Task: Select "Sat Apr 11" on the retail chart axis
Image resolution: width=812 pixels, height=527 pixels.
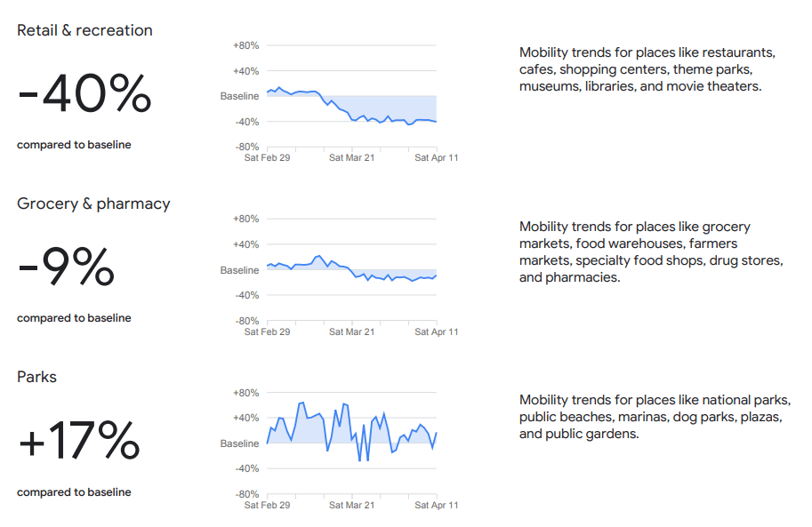Action: pyautogui.click(x=437, y=158)
